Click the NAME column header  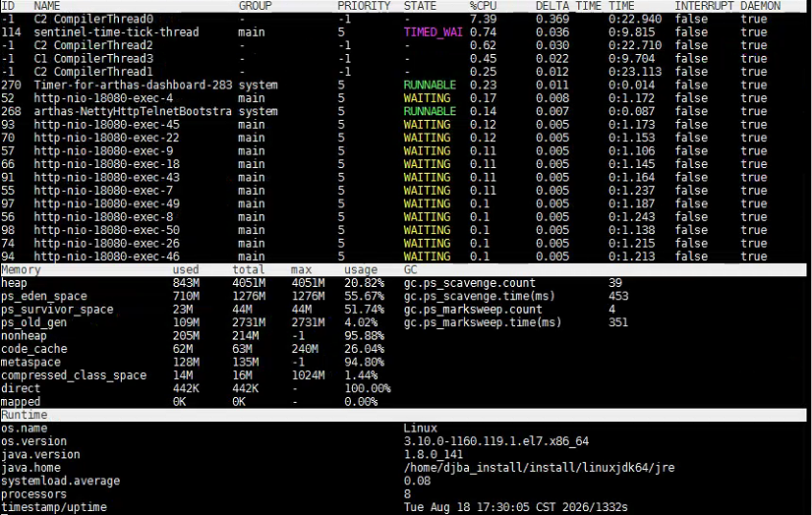(47, 6)
